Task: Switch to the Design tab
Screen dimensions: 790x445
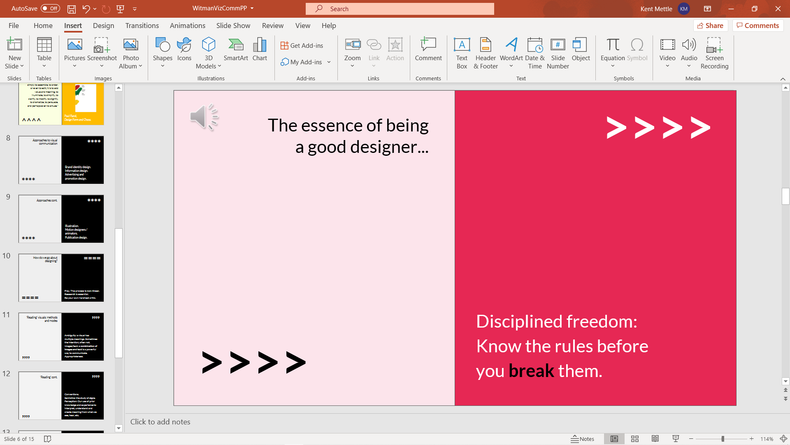Action: [103, 25]
